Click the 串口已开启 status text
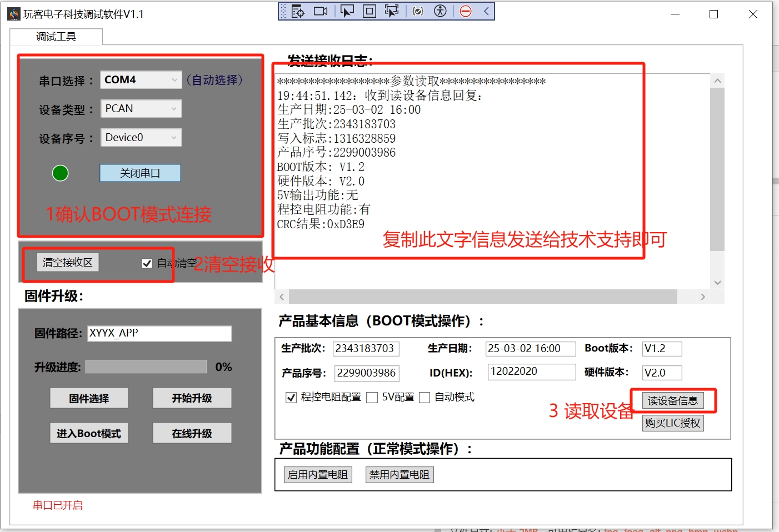This screenshot has height=532, width=779. coord(58,505)
